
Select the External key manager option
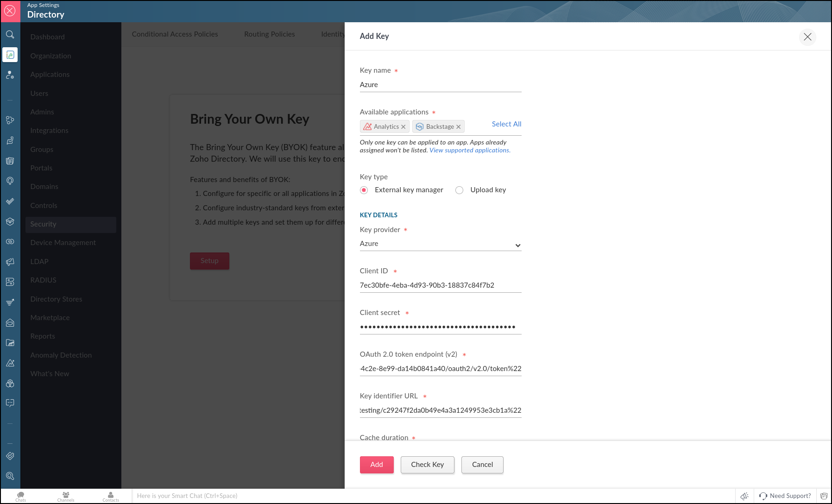(x=364, y=190)
